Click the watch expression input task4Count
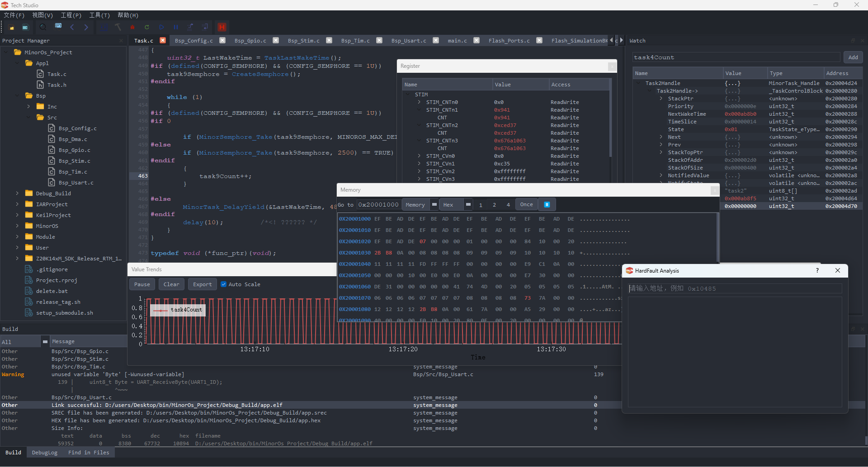This screenshot has width=868, height=467. pyautogui.click(x=736, y=57)
